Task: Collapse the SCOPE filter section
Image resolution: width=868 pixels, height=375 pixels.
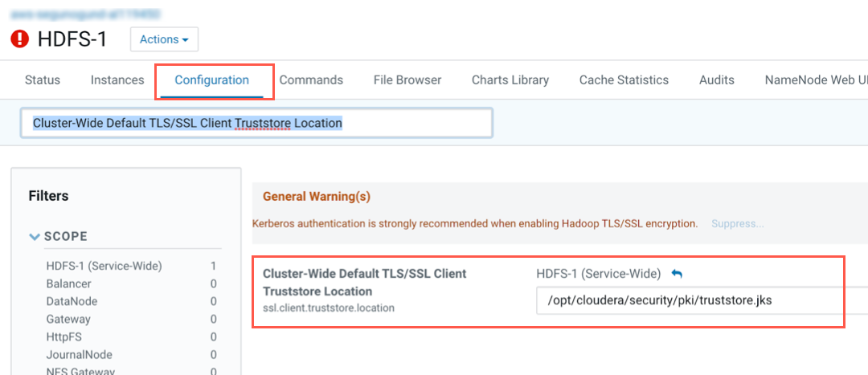Action: (35, 237)
